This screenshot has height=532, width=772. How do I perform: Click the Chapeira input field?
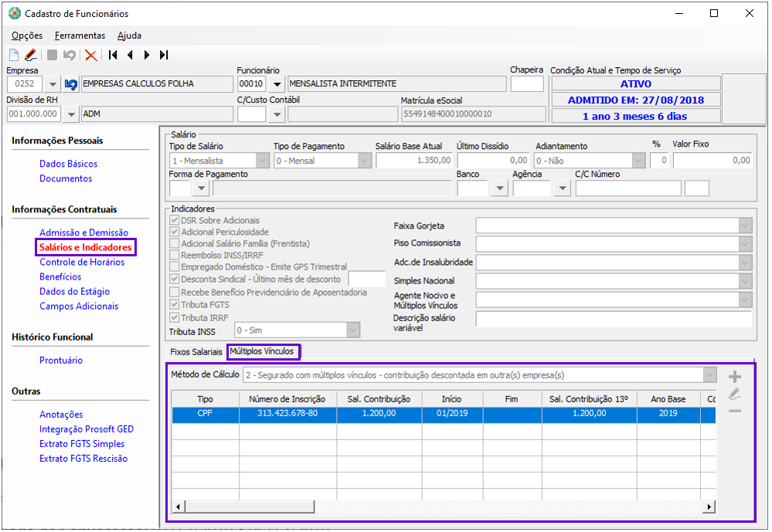tap(527, 84)
